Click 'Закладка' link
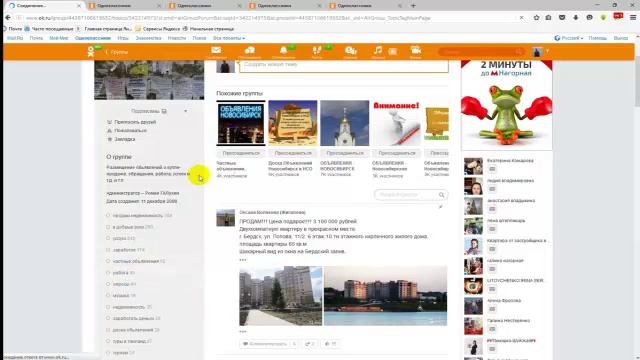 click(x=124, y=139)
